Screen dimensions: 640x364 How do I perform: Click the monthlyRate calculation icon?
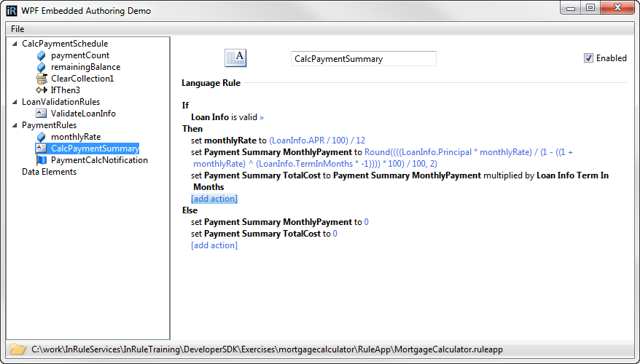42,137
